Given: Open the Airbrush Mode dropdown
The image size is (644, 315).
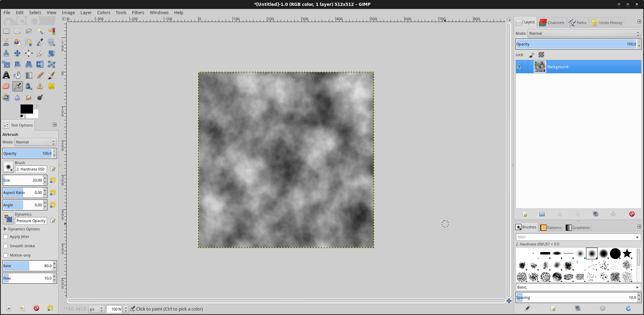Looking at the screenshot, I should (x=35, y=142).
